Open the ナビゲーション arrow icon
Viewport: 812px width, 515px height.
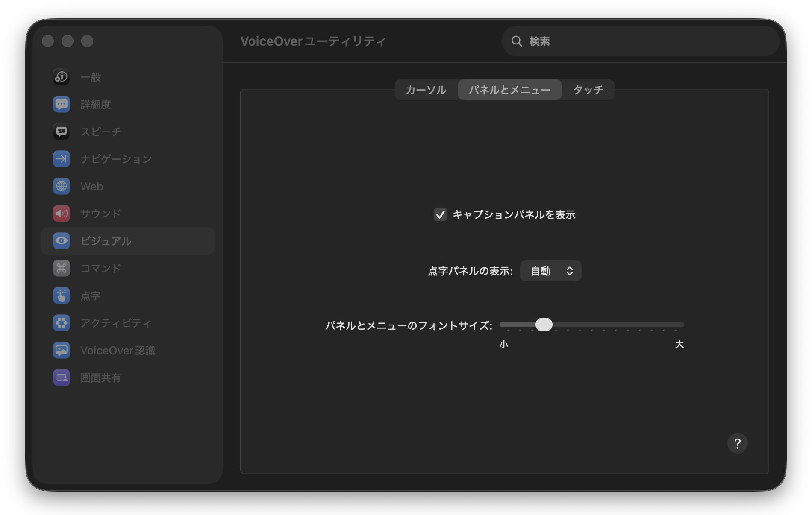click(x=62, y=159)
